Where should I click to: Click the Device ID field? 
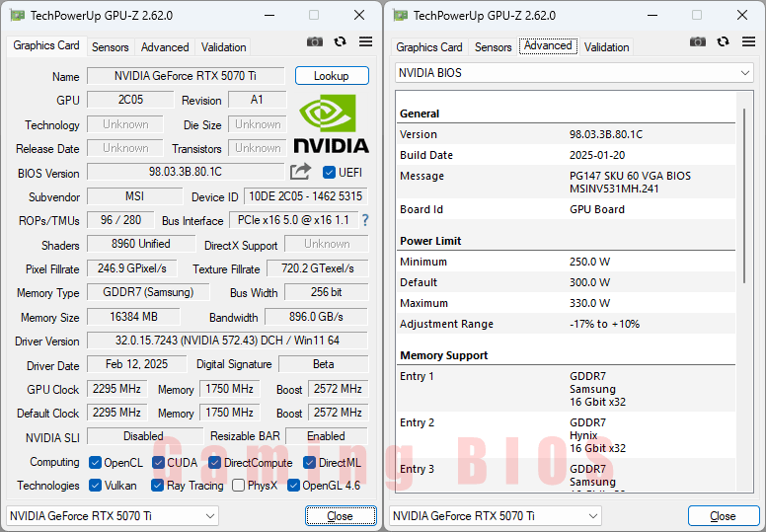[x=306, y=196]
